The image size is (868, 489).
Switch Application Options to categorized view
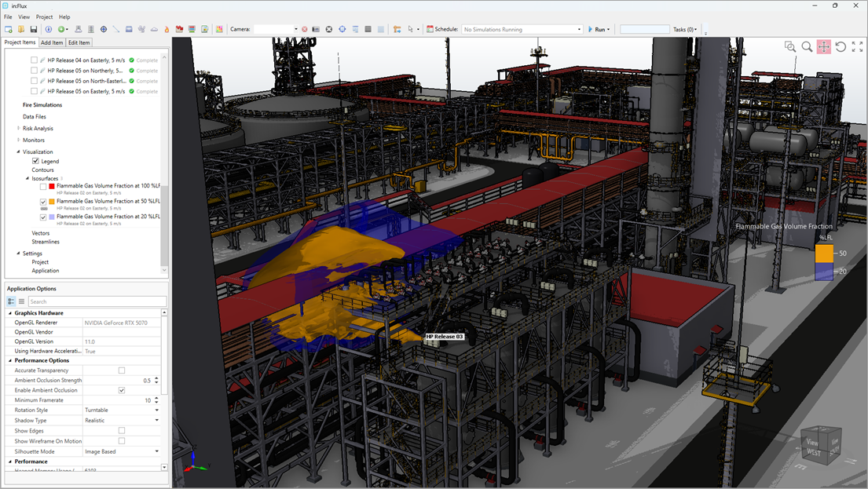tap(11, 301)
